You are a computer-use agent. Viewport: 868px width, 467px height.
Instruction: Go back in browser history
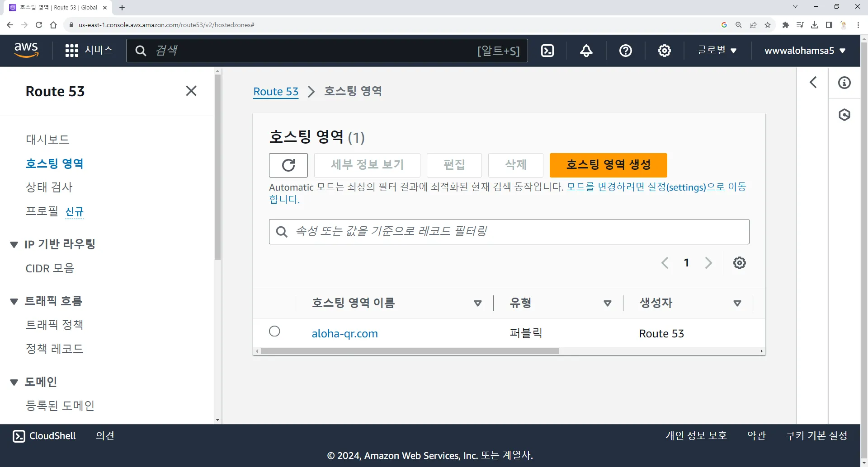[10, 25]
